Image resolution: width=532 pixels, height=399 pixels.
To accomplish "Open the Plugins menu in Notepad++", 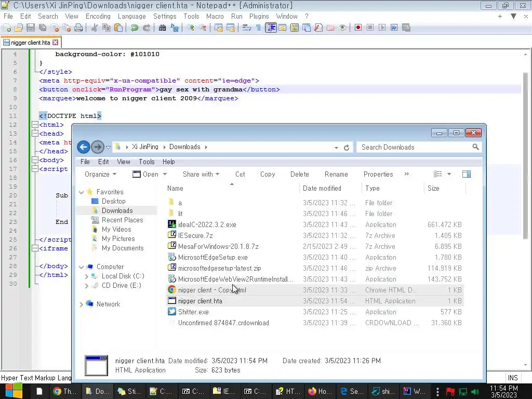I will pyautogui.click(x=259, y=16).
